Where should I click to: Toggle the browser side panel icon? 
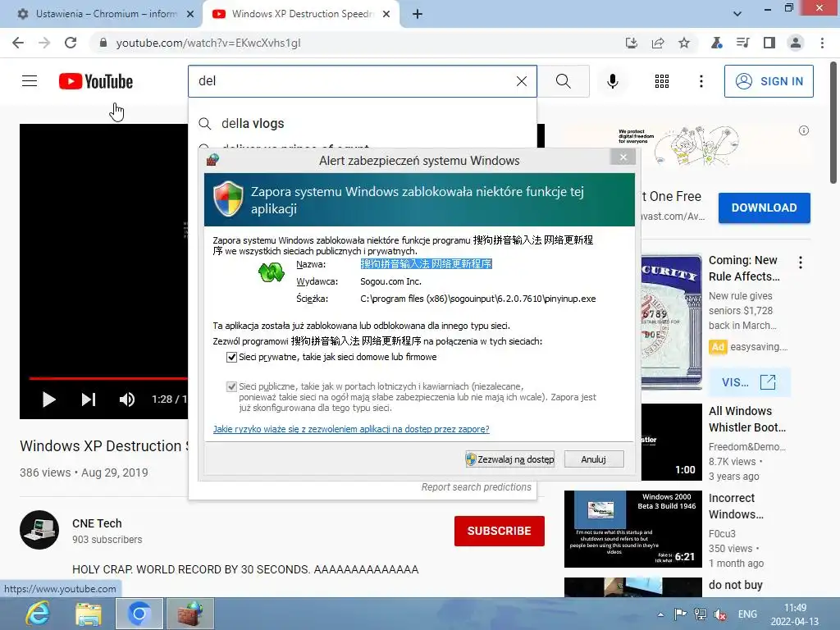click(769, 43)
